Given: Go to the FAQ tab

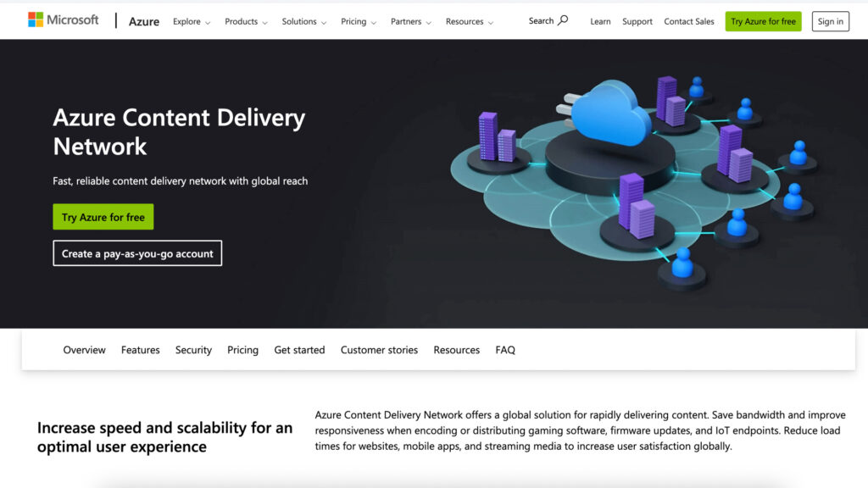Looking at the screenshot, I should pos(505,350).
